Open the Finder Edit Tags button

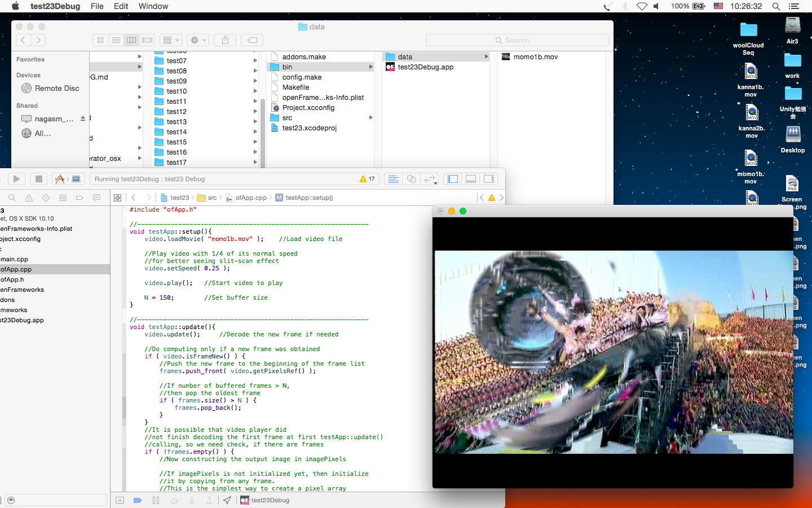coord(253,40)
